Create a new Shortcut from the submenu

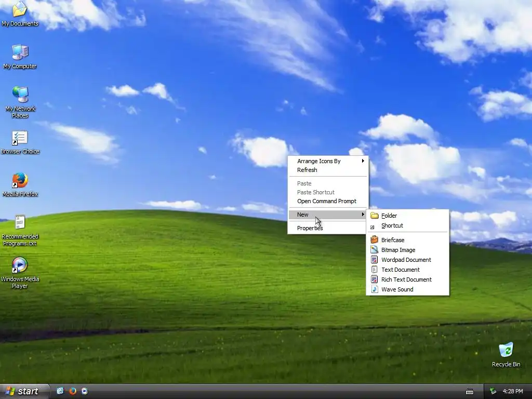[x=407, y=225]
